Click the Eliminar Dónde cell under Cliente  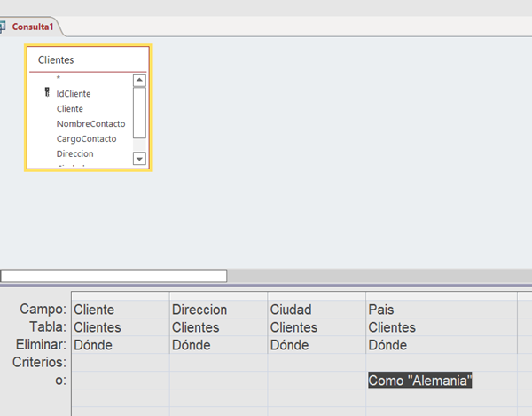121,345
